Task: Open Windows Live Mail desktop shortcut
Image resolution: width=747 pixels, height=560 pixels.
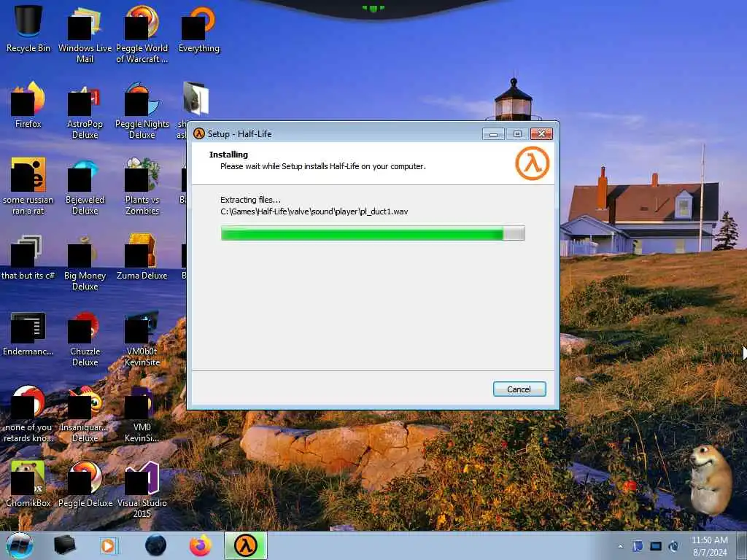Action: pyautogui.click(x=85, y=34)
